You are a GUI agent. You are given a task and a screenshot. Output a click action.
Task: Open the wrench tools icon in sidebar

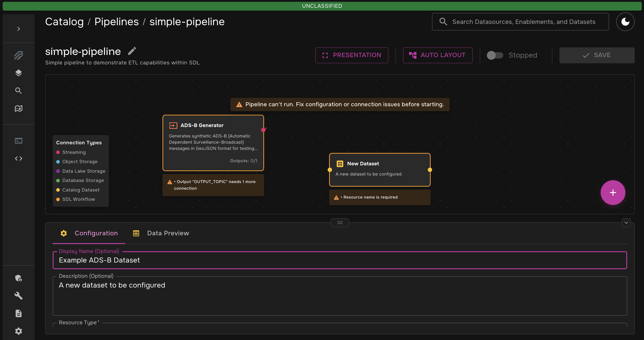pyautogui.click(x=19, y=296)
